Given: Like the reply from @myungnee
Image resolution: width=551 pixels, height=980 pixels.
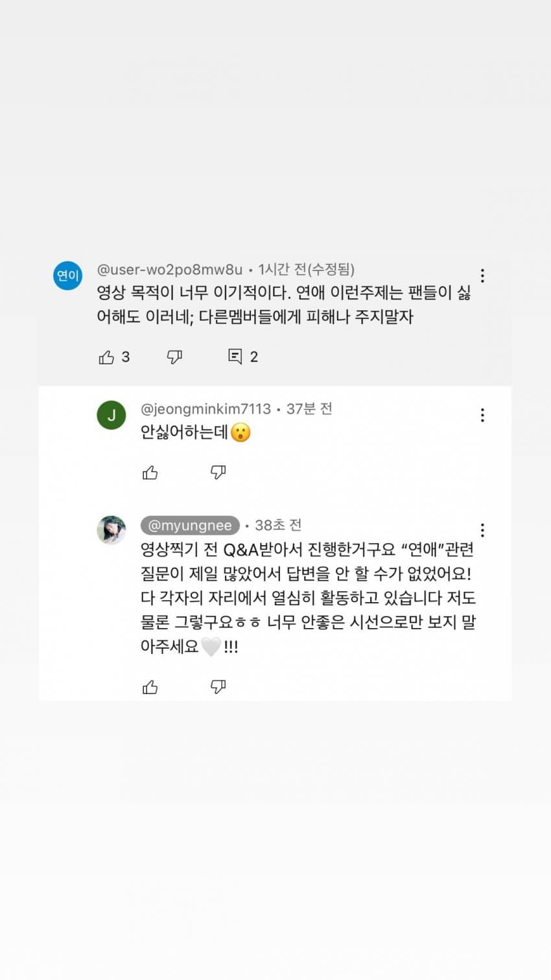Looking at the screenshot, I should [x=150, y=687].
